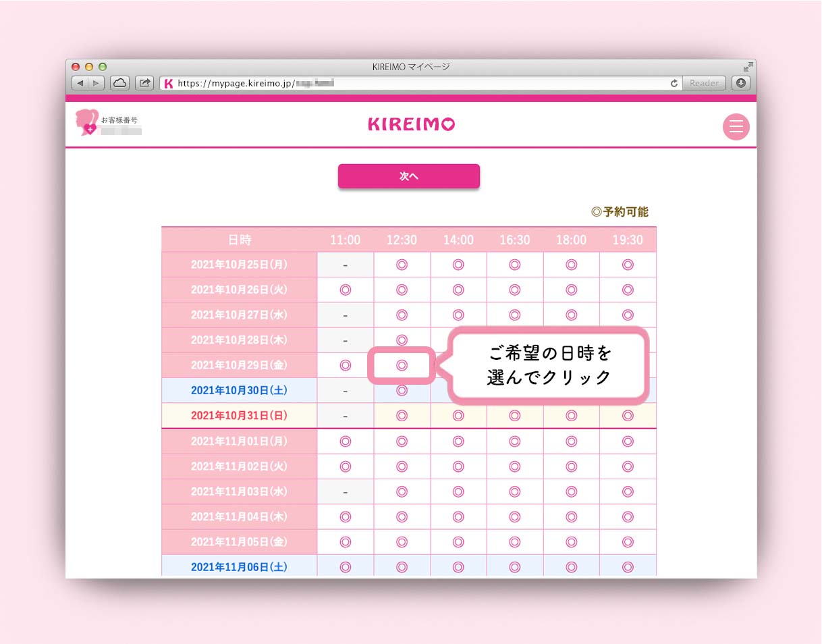
Task: Open the iCloud Tabs cloud button
Action: [120, 83]
